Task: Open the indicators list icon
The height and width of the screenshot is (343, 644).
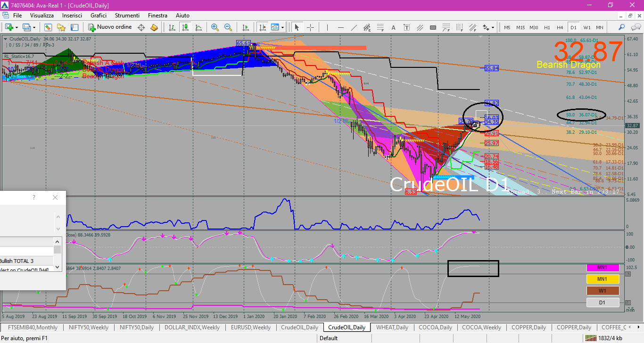Action: (274, 27)
